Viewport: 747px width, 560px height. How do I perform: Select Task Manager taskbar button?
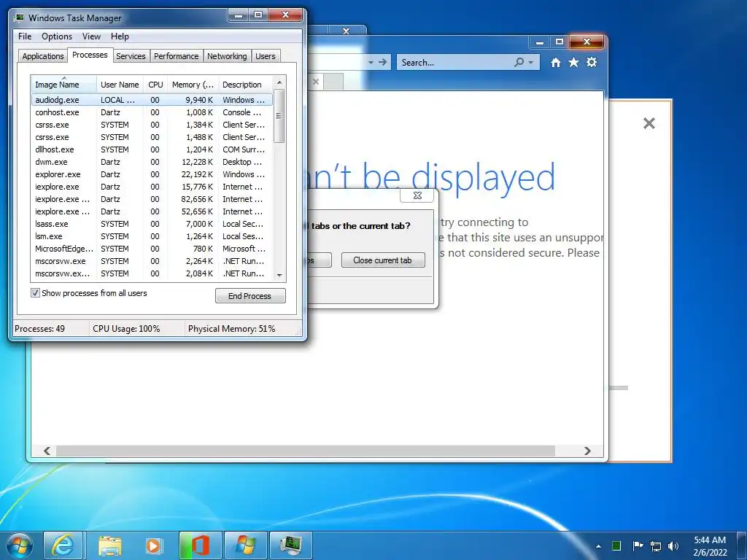[x=291, y=545]
